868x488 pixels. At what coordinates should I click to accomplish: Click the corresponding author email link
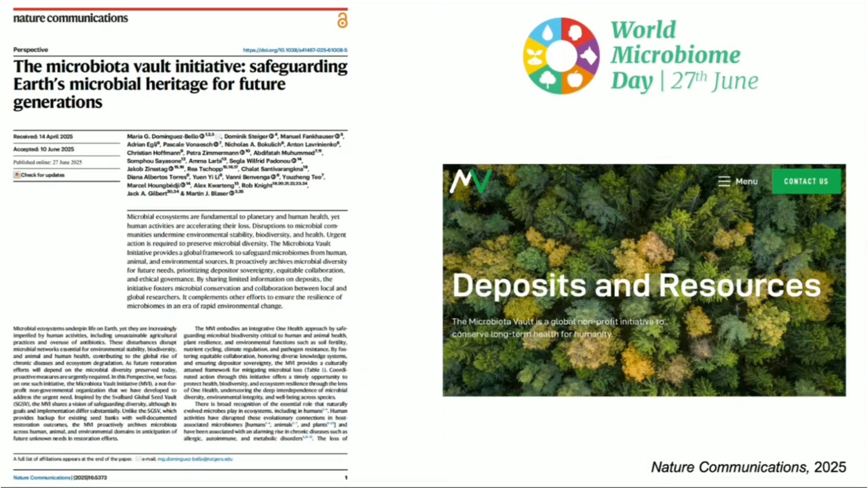point(195,459)
